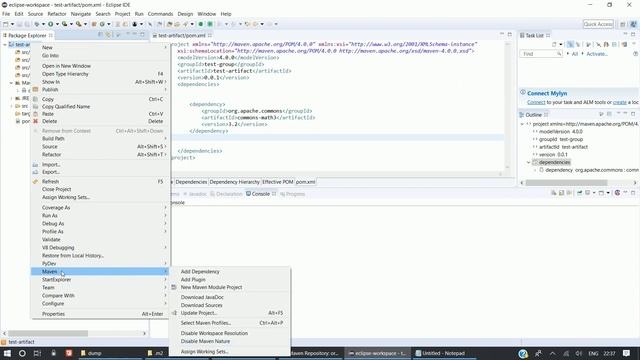640x360 pixels.
Task: Select Disable Maven Nature entry
Action: [205, 341]
